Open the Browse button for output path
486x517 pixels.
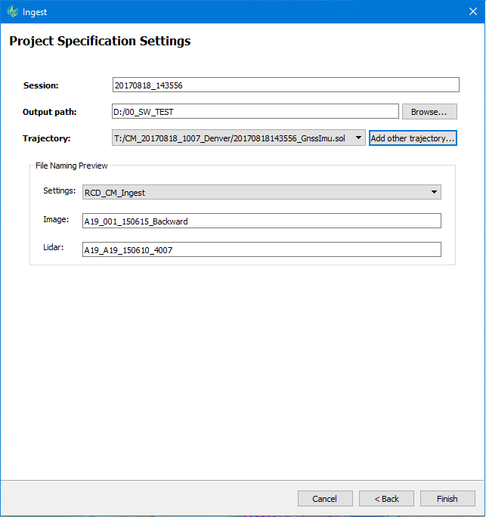click(x=429, y=112)
